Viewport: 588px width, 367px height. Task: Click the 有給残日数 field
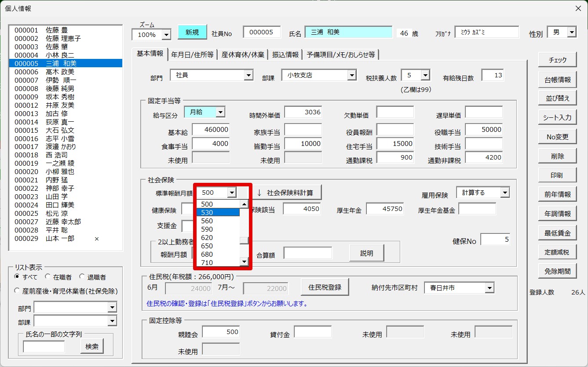coord(493,75)
